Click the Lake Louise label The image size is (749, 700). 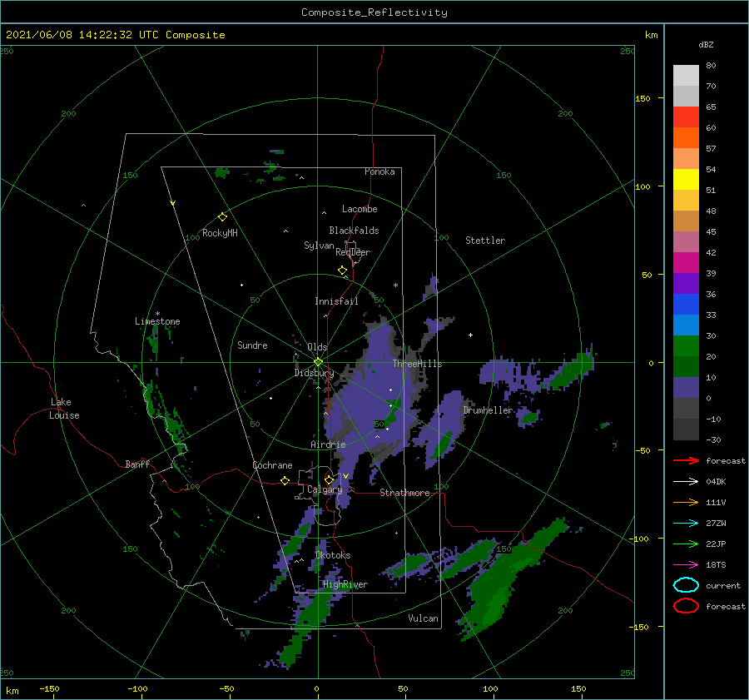pyautogui.click(x=64, y=409)
